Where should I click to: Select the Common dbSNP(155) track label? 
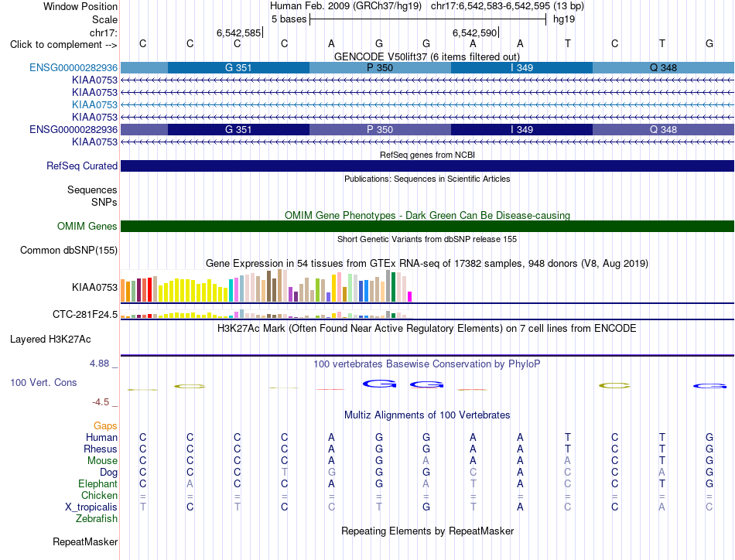point(68,251)
